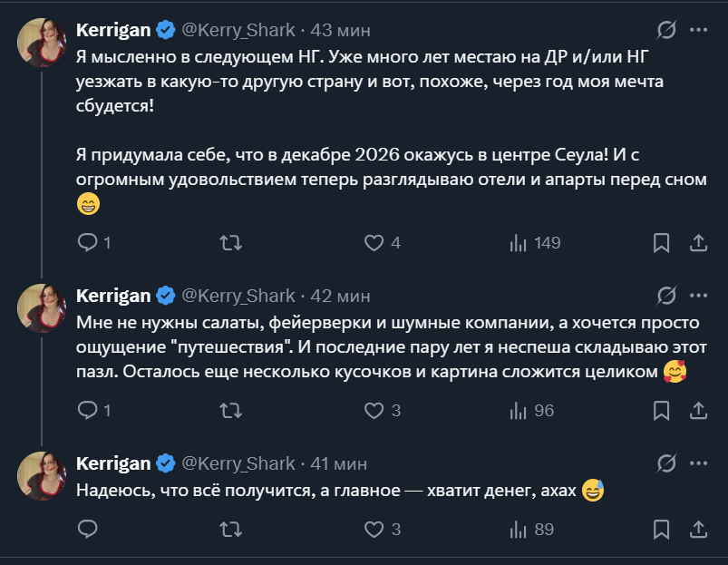This screenshot has height=565, width=728.
Task: Reply to the first tweet about Seoul
Action: [x=88, y=243]
